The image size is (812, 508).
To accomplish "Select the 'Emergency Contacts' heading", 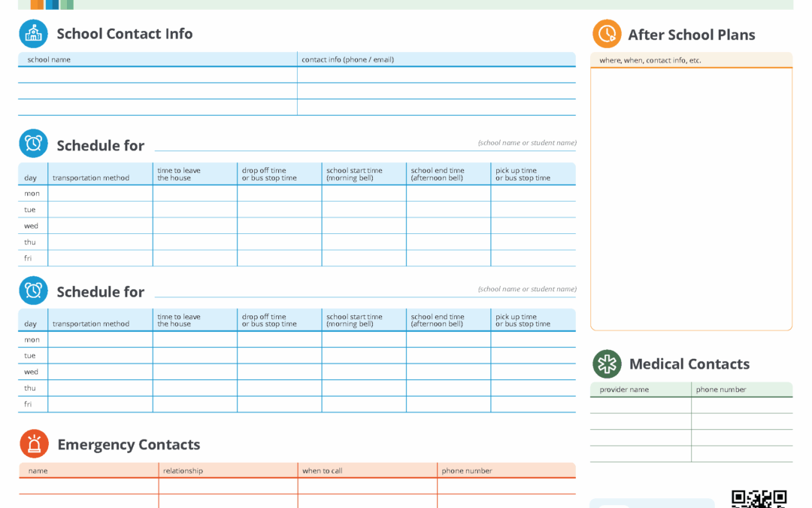I will 129,444.
